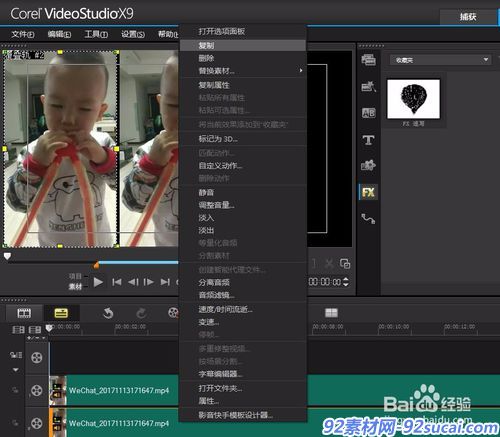Choose 属性... from context menu
500x437 pixels.
click(x=243, y=401)
